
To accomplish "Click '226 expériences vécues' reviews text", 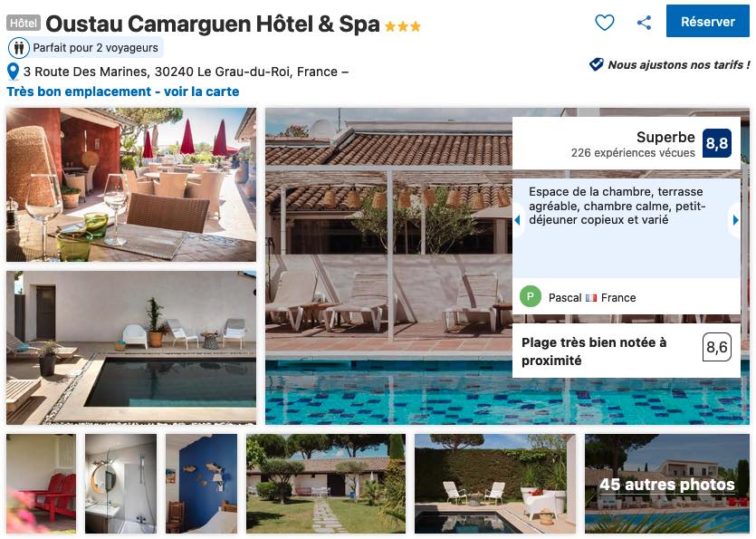I will [x=633, y=153].
